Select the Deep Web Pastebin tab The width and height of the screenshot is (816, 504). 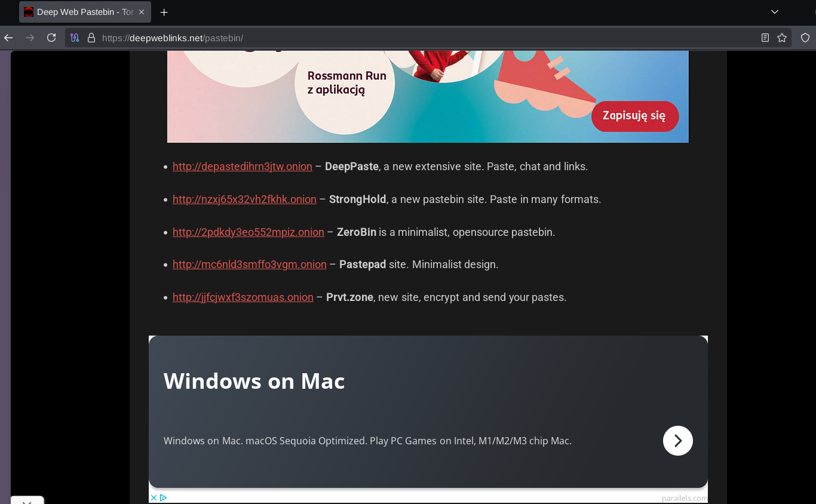(85, 12)
